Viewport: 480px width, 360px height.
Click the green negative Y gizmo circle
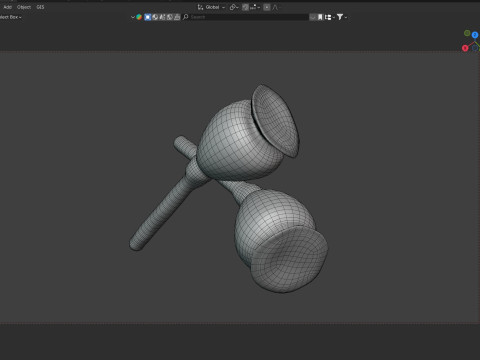pos(467,33)
